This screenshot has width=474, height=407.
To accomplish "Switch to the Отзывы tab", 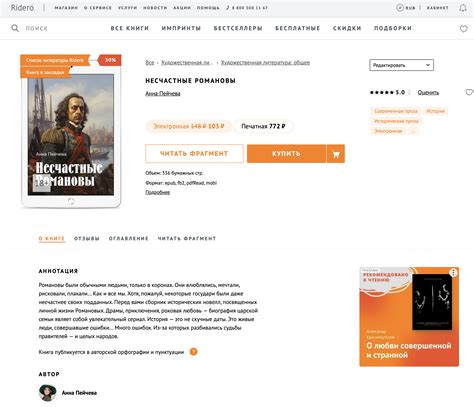I will (x=87, y=239).
